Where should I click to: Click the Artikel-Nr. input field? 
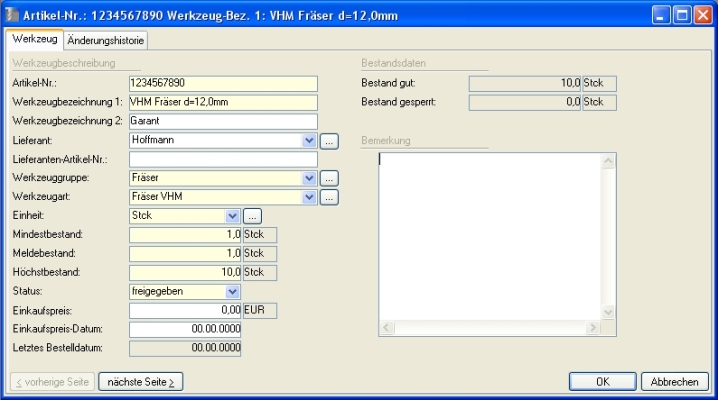[222, 83]
